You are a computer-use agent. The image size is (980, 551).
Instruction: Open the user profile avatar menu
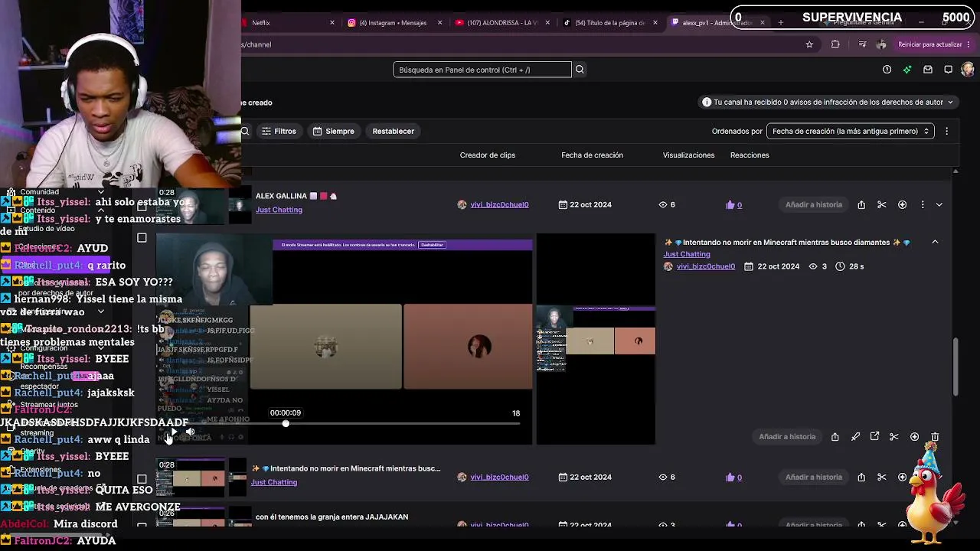(968, 70)
